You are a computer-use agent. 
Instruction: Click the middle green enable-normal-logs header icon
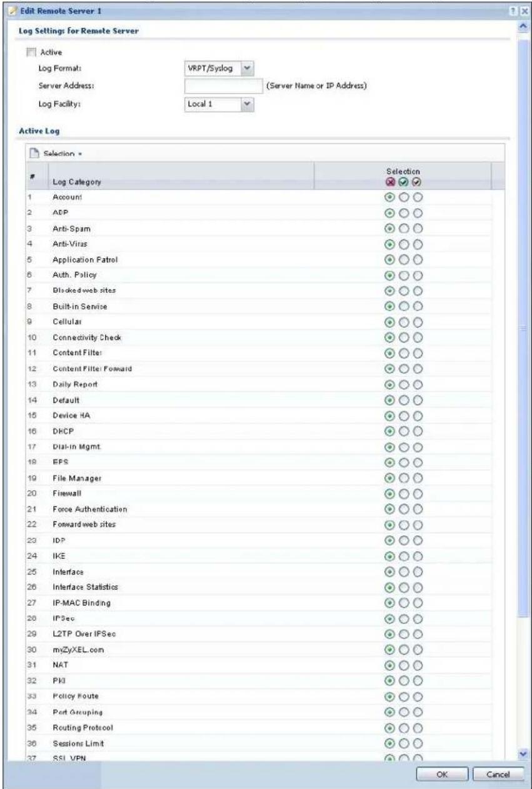(x=404, y=183)
